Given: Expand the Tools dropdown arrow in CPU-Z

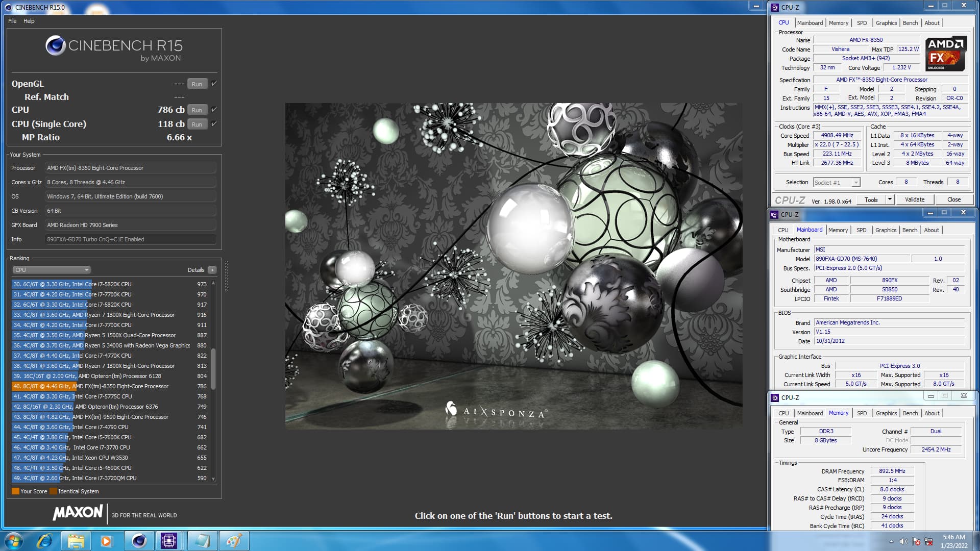Looking at the screenshot, I should (x=890, y=199).
